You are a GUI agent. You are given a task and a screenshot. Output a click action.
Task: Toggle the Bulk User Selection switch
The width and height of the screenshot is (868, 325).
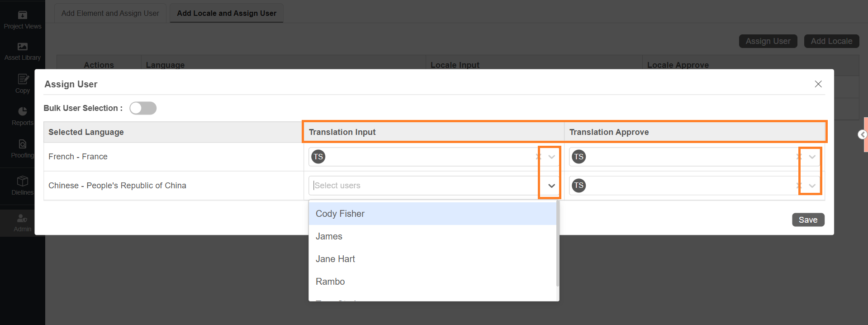143,108
